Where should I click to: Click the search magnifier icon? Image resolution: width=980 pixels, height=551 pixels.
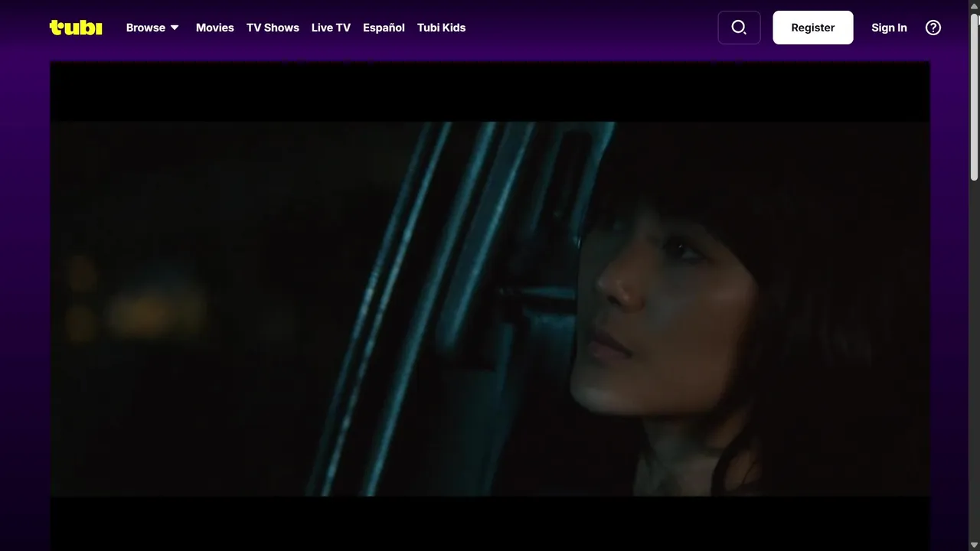click(739, 28)
